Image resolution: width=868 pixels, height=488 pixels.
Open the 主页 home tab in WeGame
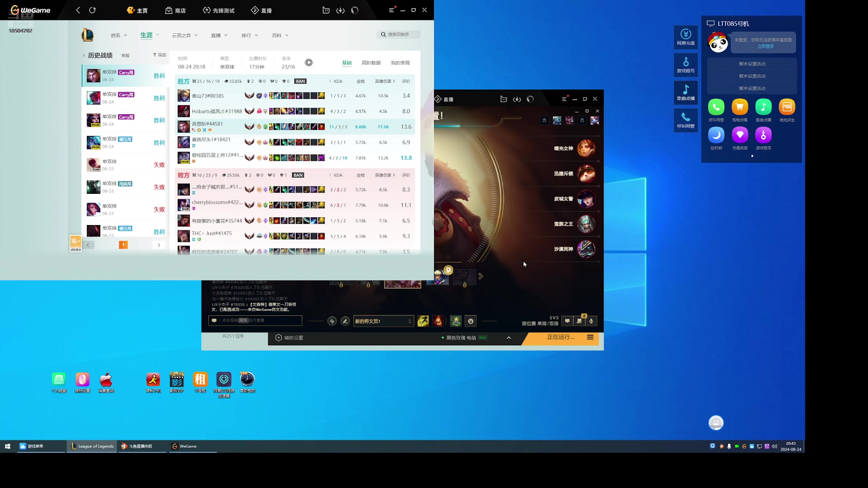137,10
